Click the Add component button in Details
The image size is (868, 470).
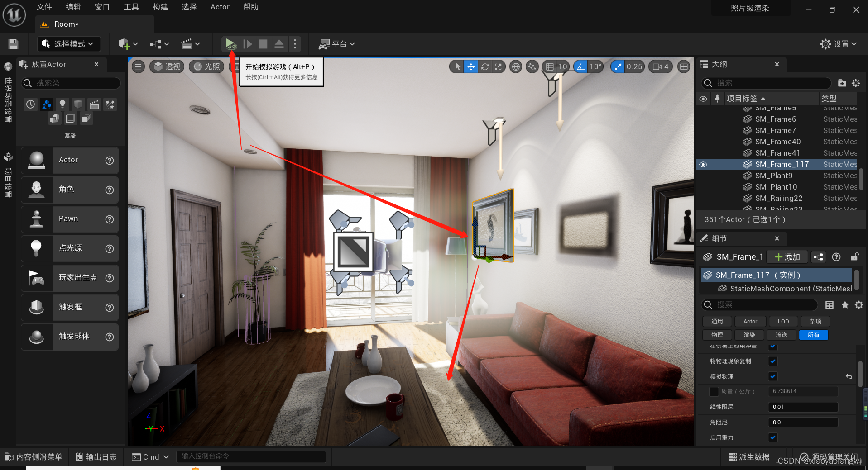click(x=787, y=257)
